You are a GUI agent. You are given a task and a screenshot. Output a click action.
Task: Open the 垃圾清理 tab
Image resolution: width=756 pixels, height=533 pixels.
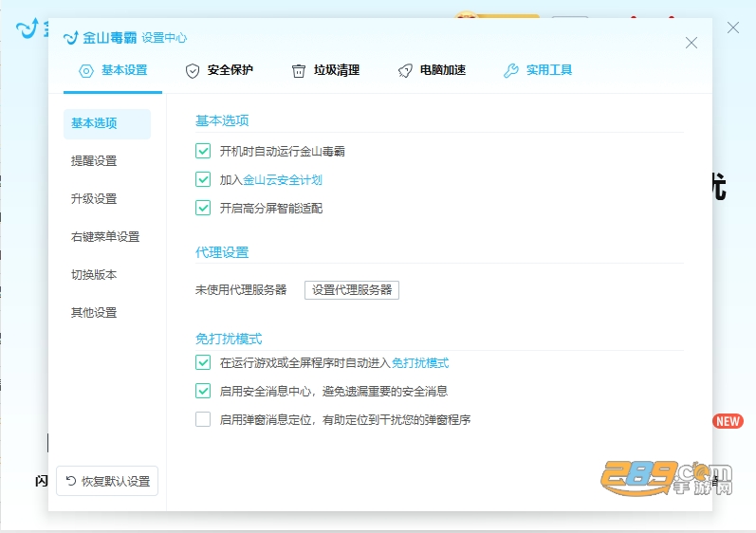326,70
